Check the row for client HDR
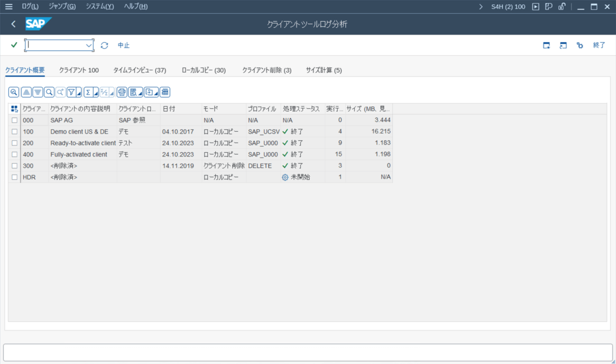Image resolution: width=616 pixels, height=364 pixels. pos(14,177)
